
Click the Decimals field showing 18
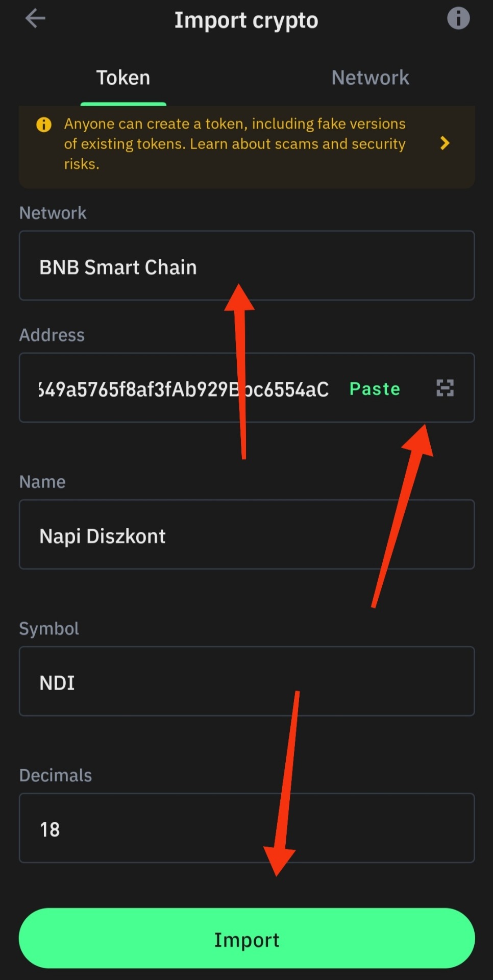246,828
